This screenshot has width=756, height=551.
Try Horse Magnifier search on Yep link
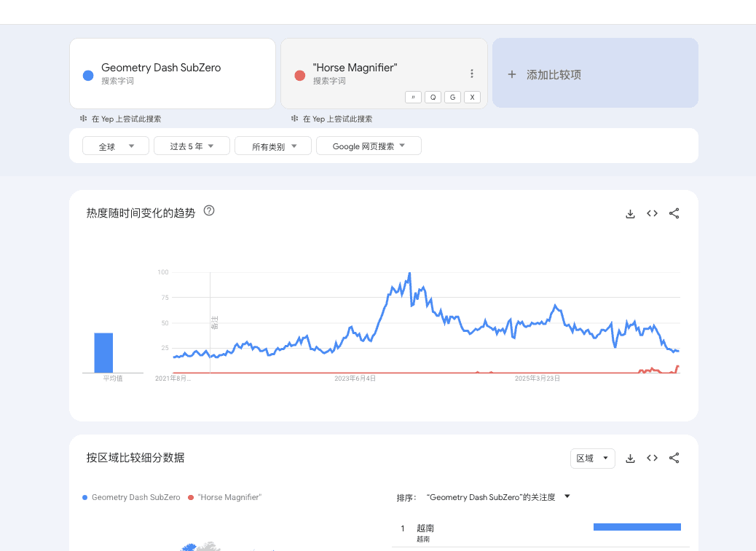coord(337,119)
